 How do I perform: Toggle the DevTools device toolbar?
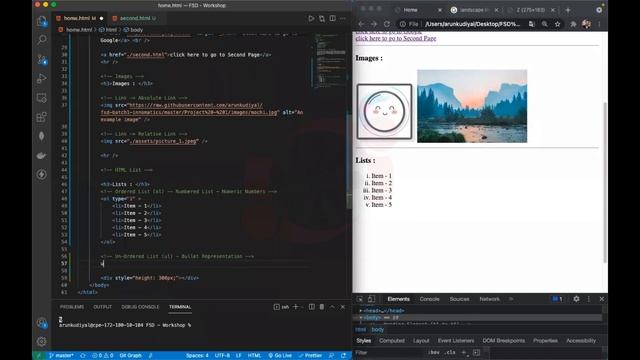point(371,299)
